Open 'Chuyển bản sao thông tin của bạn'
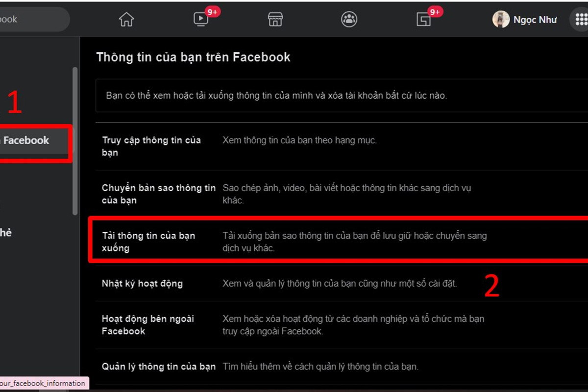The height and width of the screenshot is (392, 588). click(x=342, y=194)
